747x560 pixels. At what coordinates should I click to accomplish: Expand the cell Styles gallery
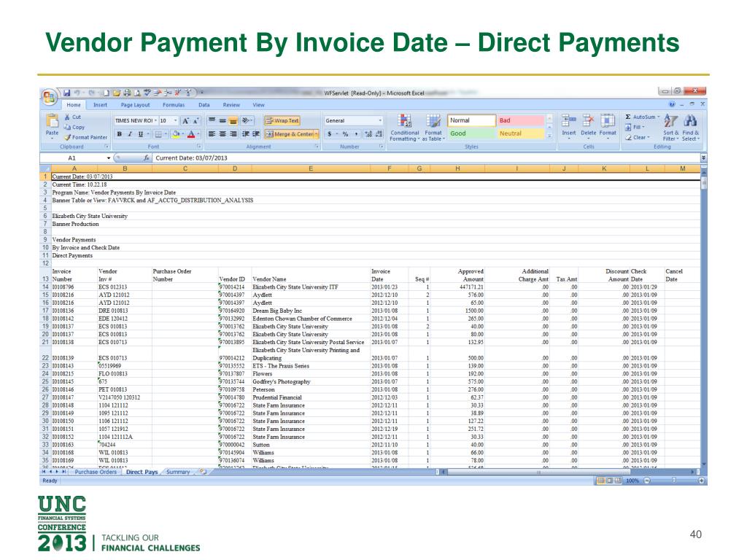(x=549, y=136)
